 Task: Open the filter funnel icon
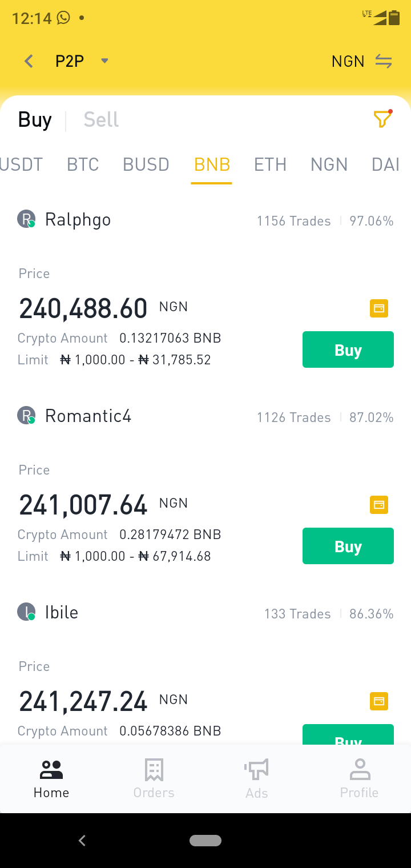click(382, 119)
